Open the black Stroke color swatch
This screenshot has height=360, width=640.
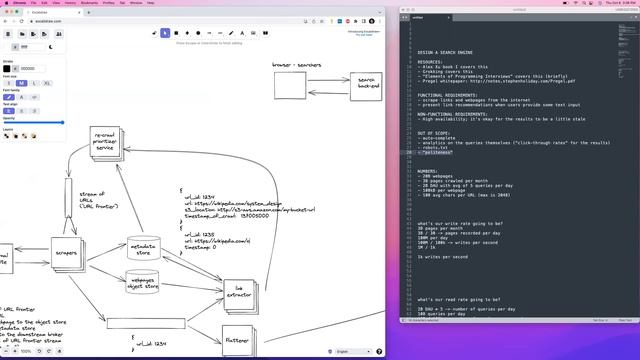[x=7, y=69]
